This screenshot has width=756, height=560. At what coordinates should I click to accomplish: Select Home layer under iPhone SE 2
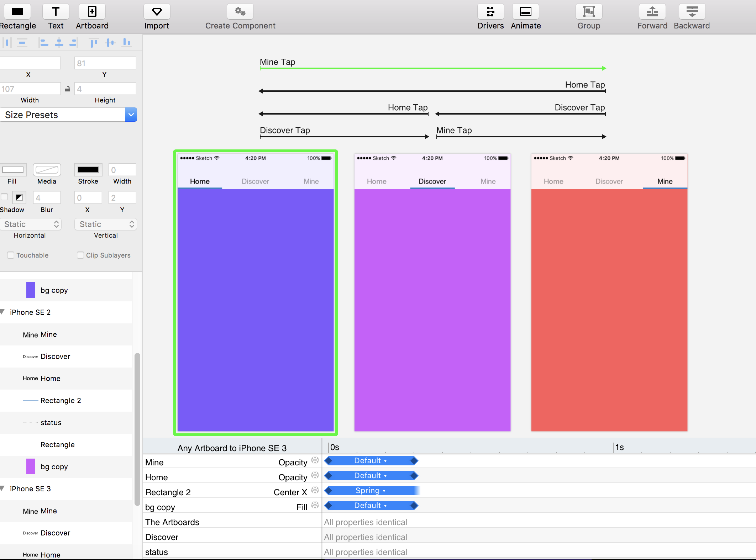point(66,379)
